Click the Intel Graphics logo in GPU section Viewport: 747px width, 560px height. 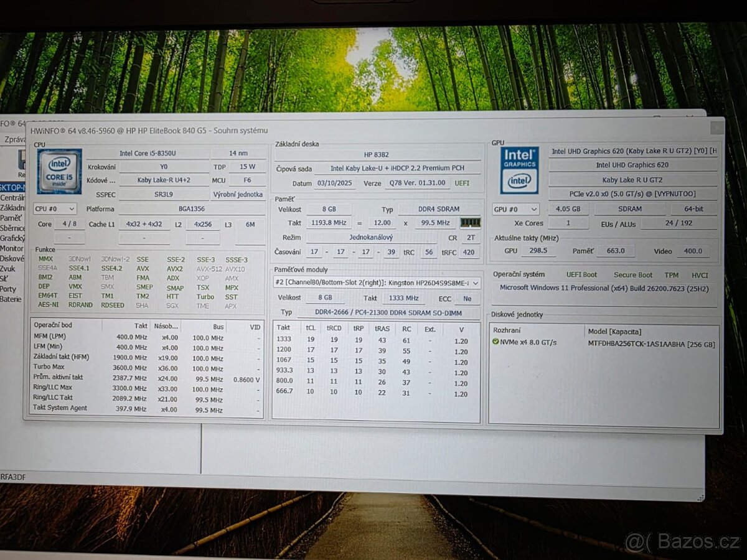pyautogui.click(x=519, y=170)
